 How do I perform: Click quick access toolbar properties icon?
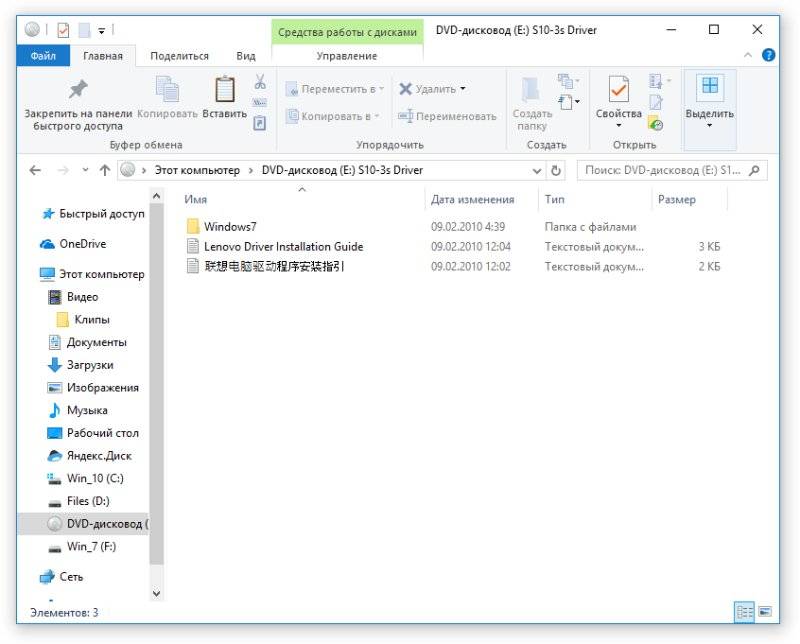pos(63,31)
